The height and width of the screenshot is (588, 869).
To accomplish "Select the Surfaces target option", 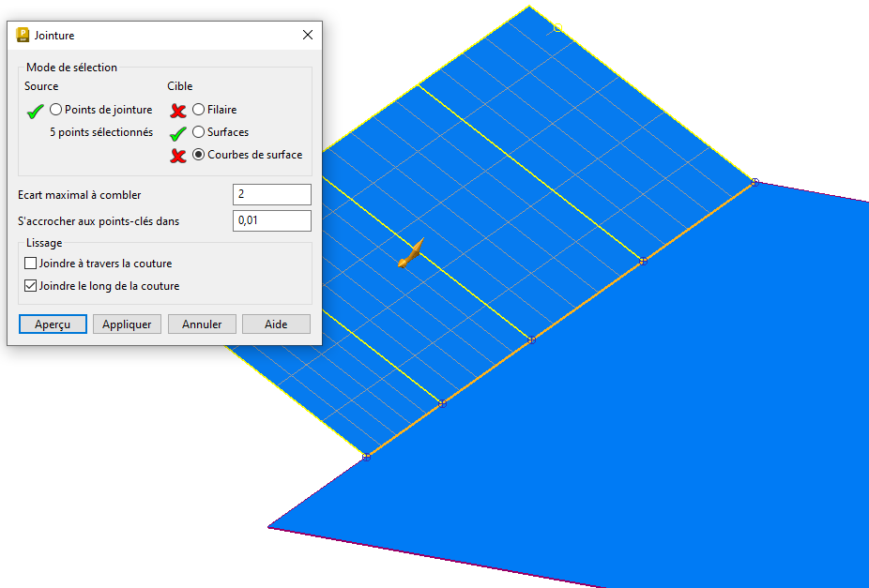I will (x=198, y=132).
